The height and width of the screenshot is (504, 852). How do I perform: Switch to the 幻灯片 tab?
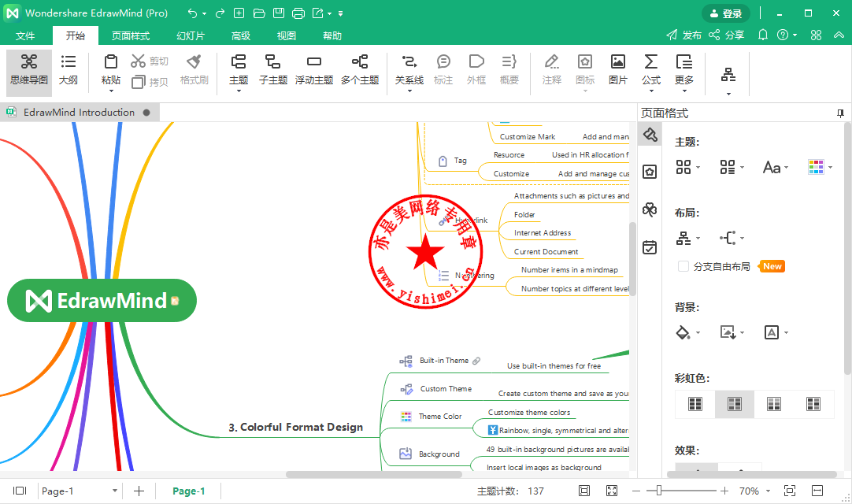[191, 36]
